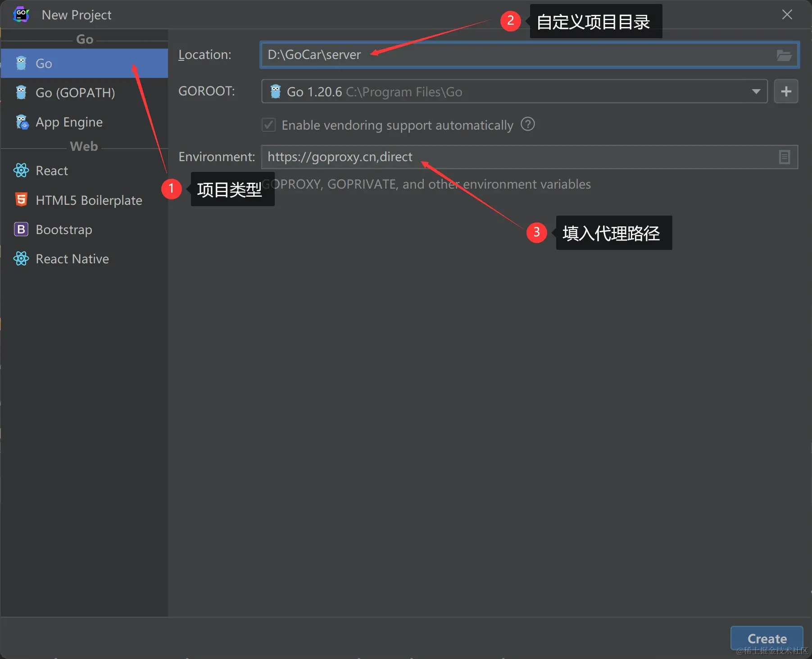Click the GOROOT label
812x659 pixels.
[x=207, y=91]
